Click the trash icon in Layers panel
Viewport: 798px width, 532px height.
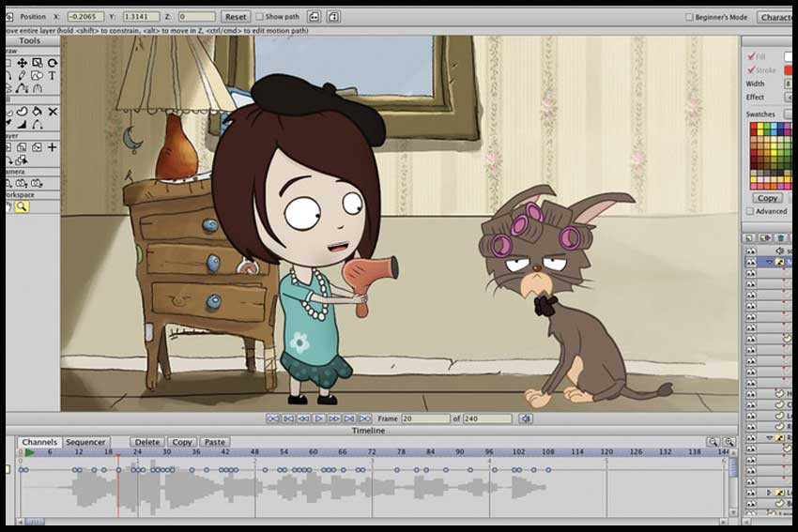780,238
